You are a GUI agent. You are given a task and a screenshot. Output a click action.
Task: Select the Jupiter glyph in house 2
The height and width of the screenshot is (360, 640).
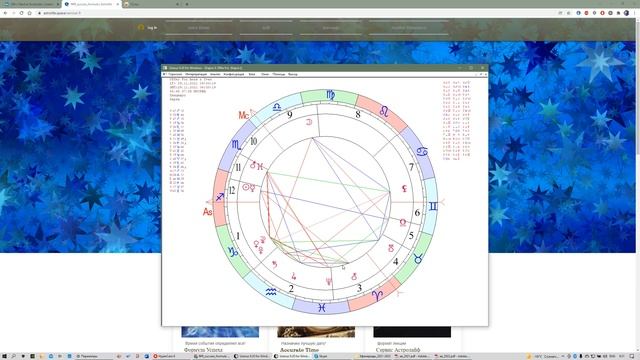tap(293, 276)
